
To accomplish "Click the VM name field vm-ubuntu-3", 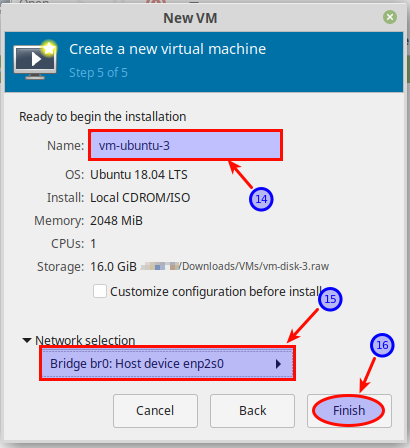I will [186, 145].
